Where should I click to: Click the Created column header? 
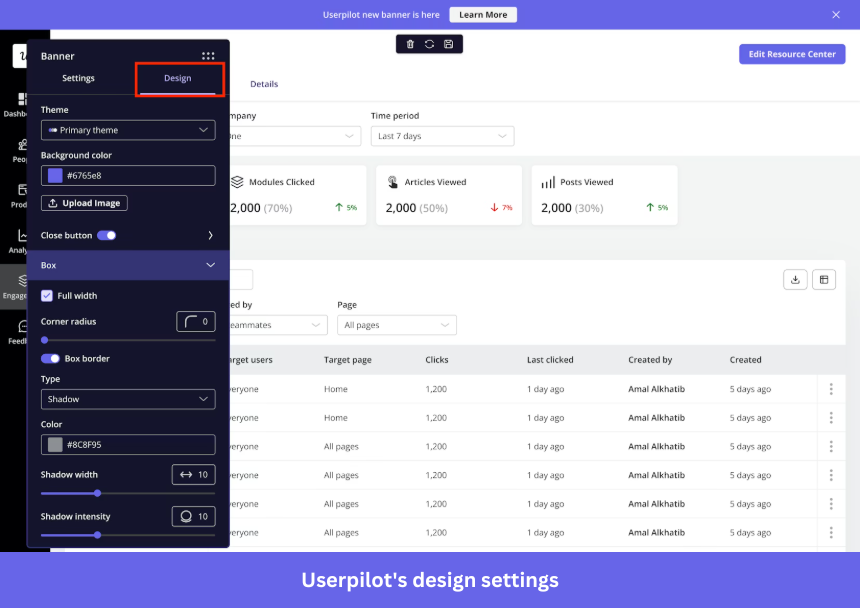[x=745, y=360]
